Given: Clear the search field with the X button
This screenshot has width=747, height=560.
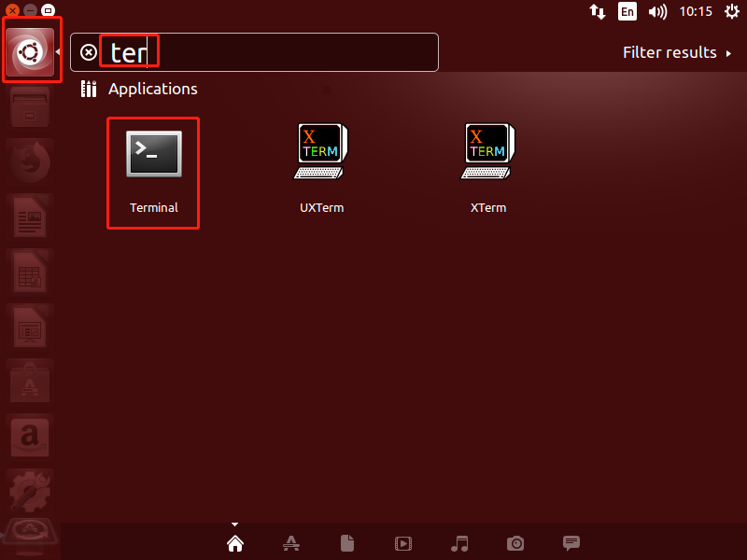Looking at the screenshot, I should point(89,52).
